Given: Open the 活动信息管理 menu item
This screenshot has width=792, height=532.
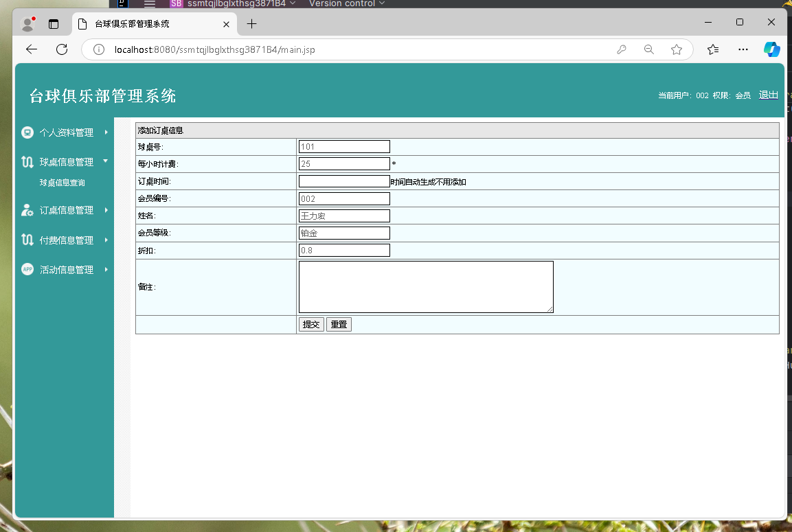Looking at the screenshot, I should tap(67, 270).
